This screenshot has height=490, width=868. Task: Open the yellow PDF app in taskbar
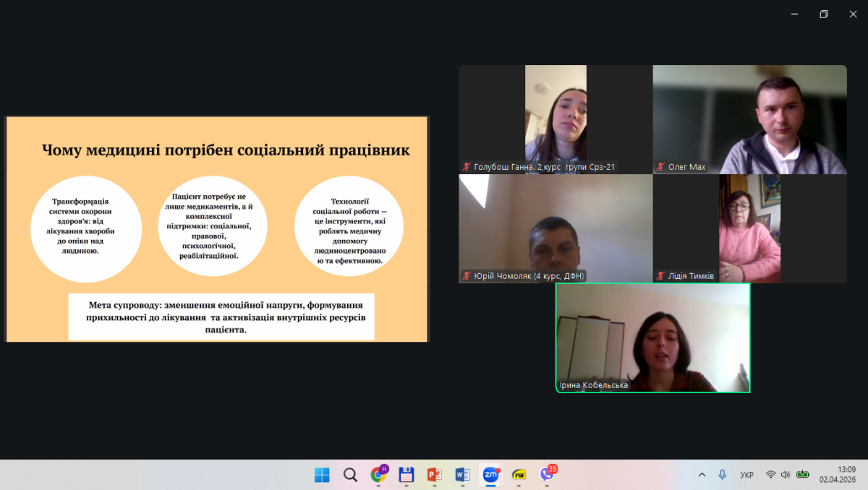coord(519,475)
